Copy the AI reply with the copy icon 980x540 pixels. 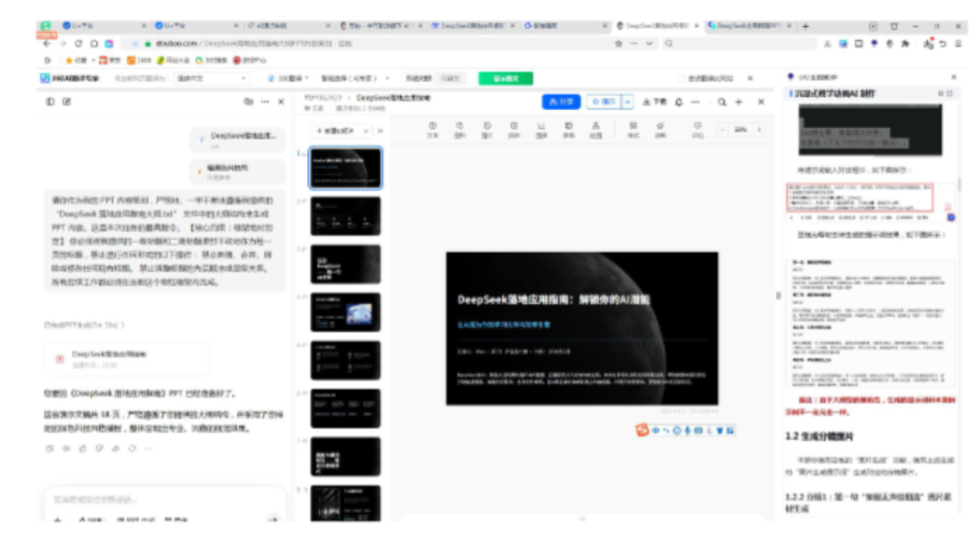[50, 449]
